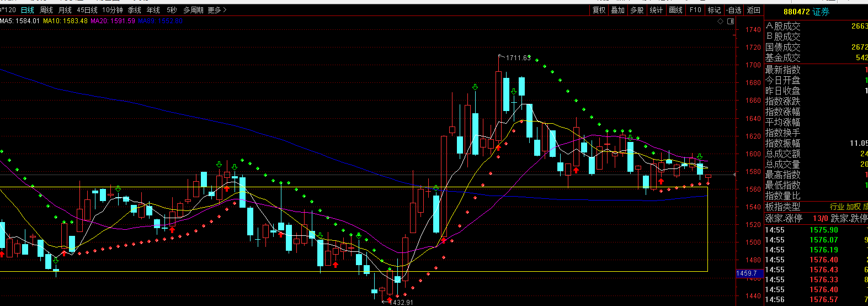Click the 今日开盘 row
Viewport: 868px width, 306px height.
pyautogui.click(x=816, y=80)
